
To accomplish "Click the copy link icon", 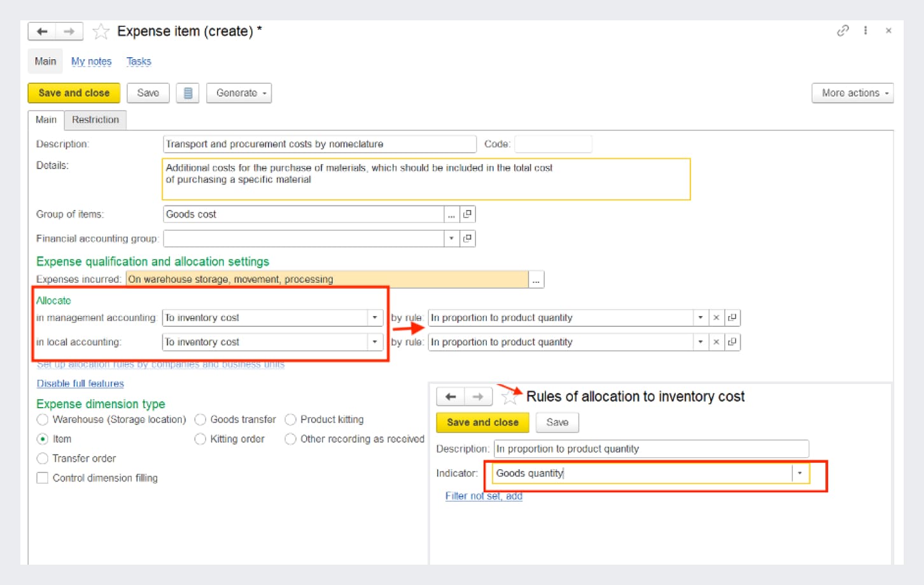I will 843,31.
